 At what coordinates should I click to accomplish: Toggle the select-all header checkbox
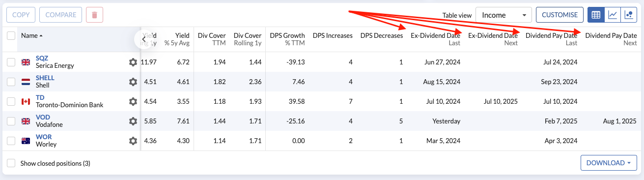point(11,35)
